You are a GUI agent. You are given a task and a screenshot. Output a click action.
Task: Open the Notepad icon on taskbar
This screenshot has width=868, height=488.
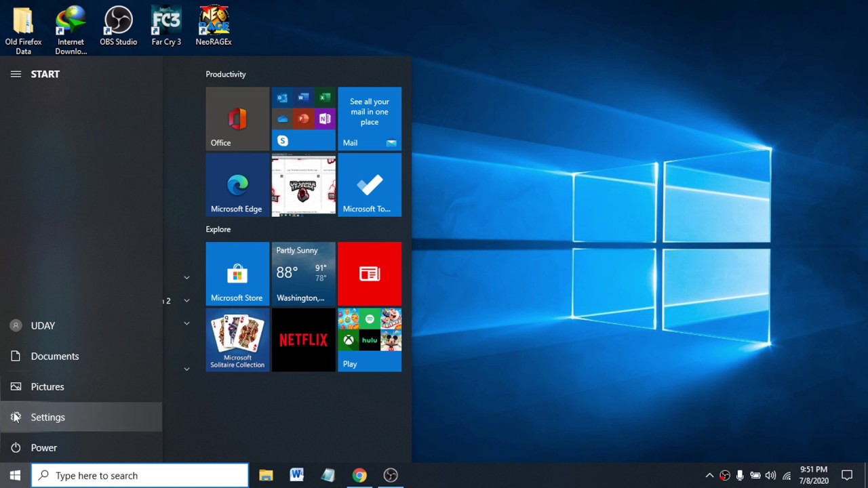(328, 476)
